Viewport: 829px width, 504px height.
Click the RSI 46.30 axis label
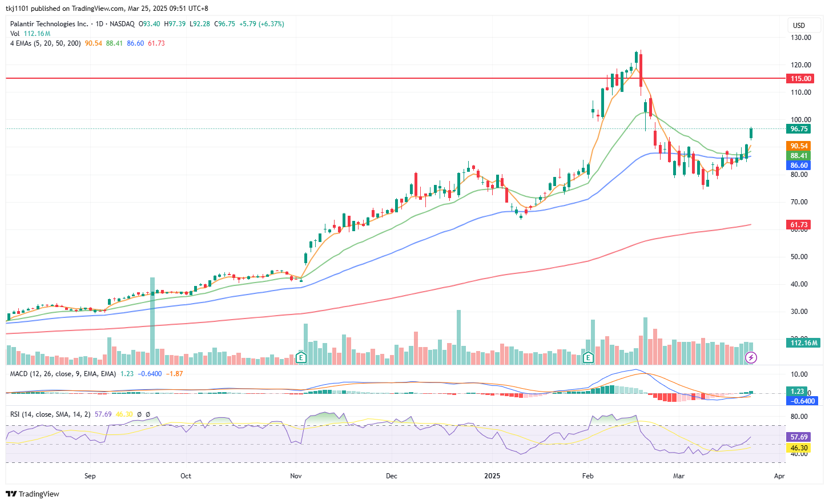(799, 448)
